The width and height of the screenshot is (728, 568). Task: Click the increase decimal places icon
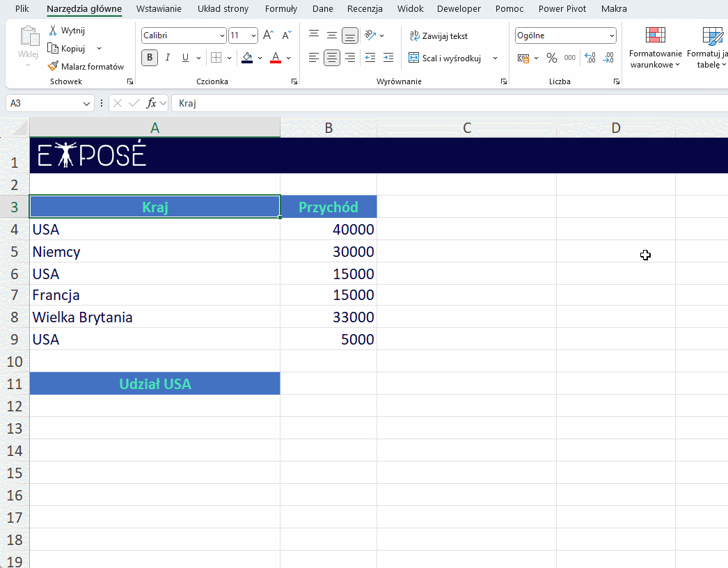pos(589,58)
